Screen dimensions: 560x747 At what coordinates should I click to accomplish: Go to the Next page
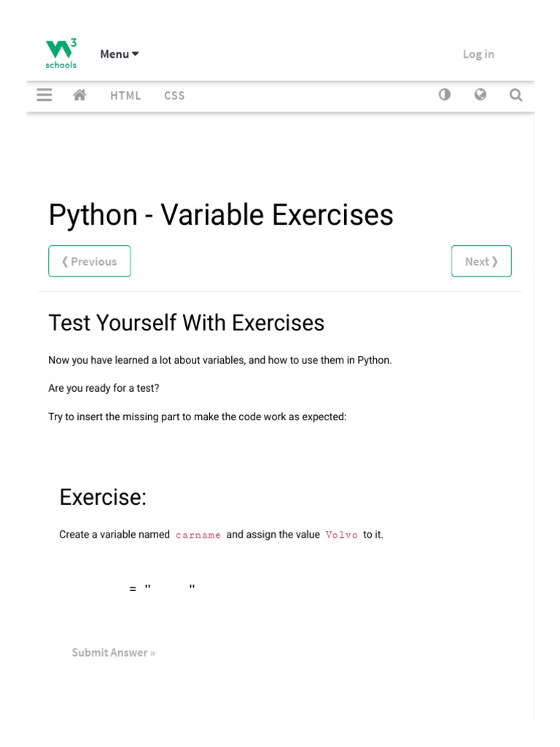coord(481,261)
